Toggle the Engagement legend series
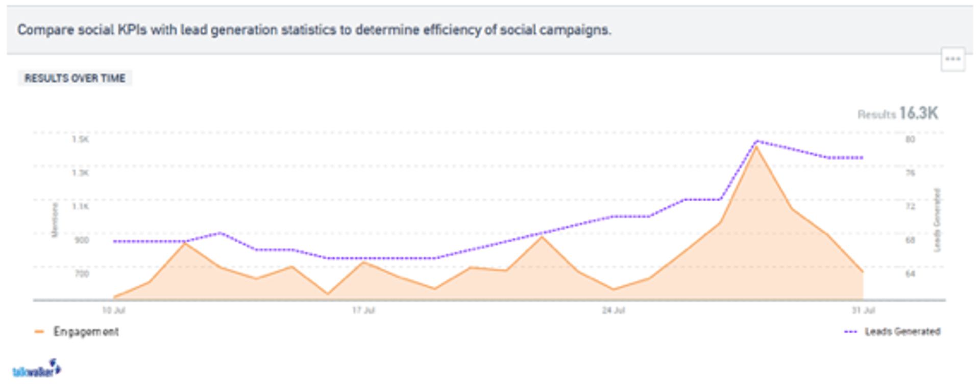The image size is (980, 391). click(86, 332)
